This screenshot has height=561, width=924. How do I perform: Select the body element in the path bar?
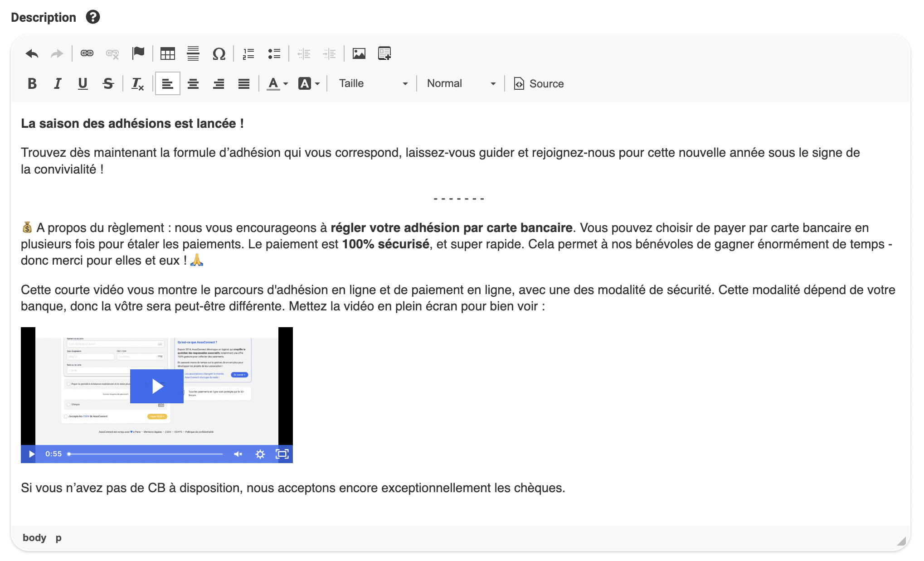click(x=34, y=537)
